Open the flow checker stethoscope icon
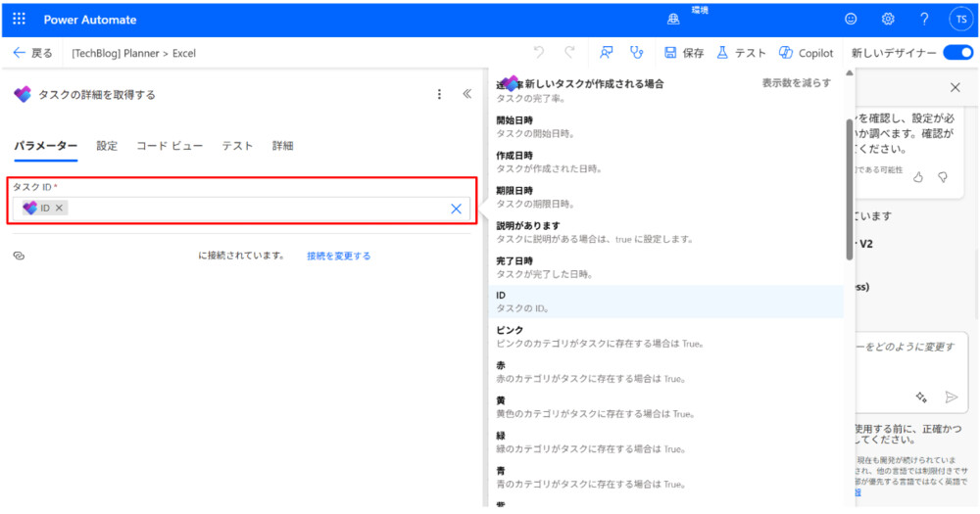 [x=637, y=53]
